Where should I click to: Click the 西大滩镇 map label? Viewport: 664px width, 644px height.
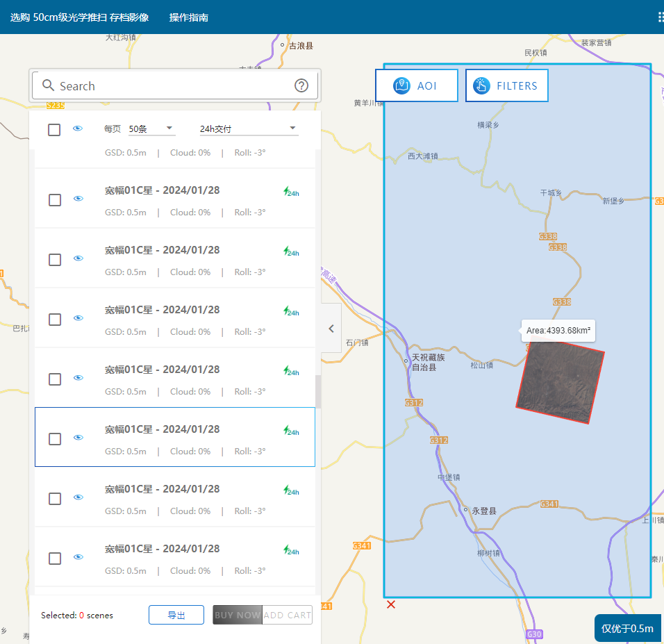[x=422, y=156]
